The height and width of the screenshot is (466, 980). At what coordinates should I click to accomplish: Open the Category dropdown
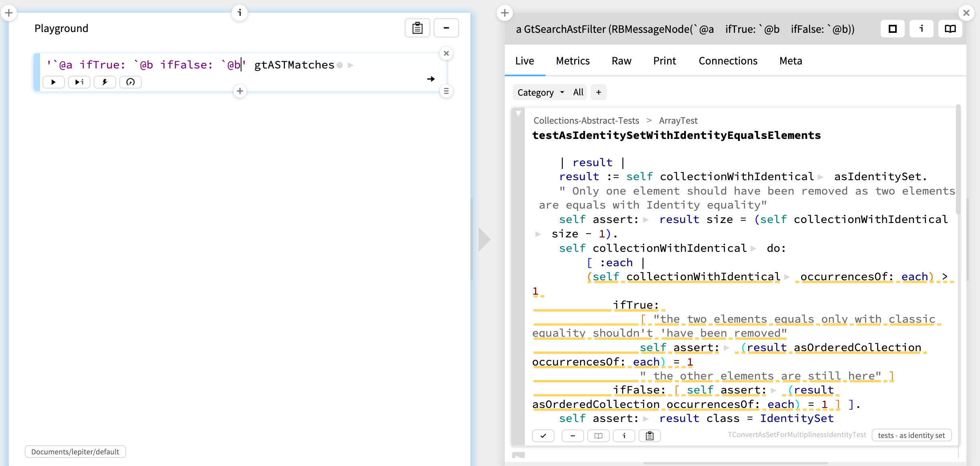(x=540, y=92)
